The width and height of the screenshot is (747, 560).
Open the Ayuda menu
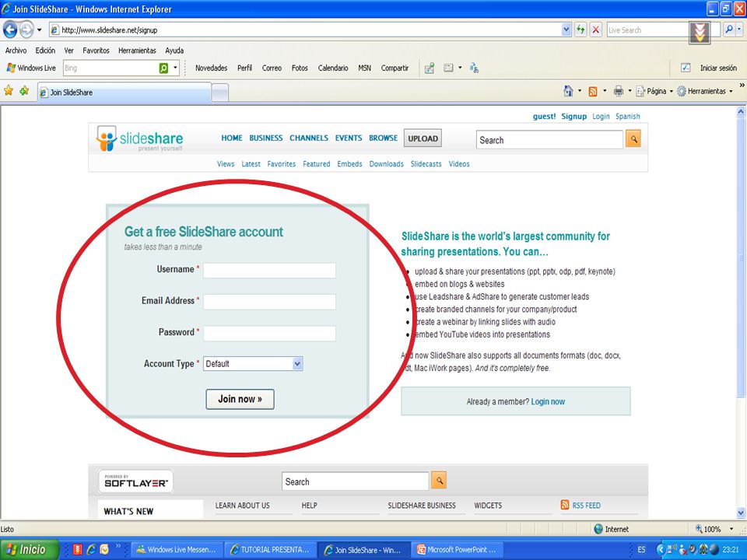coord(174,51)
